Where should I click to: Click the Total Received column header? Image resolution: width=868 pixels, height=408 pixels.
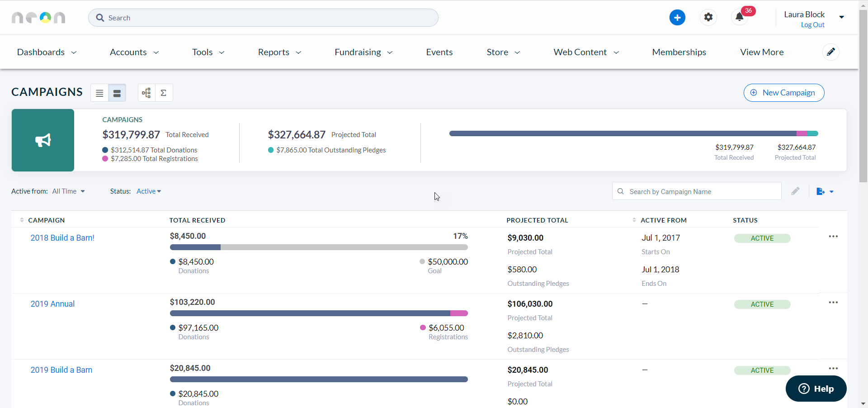point(197,220)
